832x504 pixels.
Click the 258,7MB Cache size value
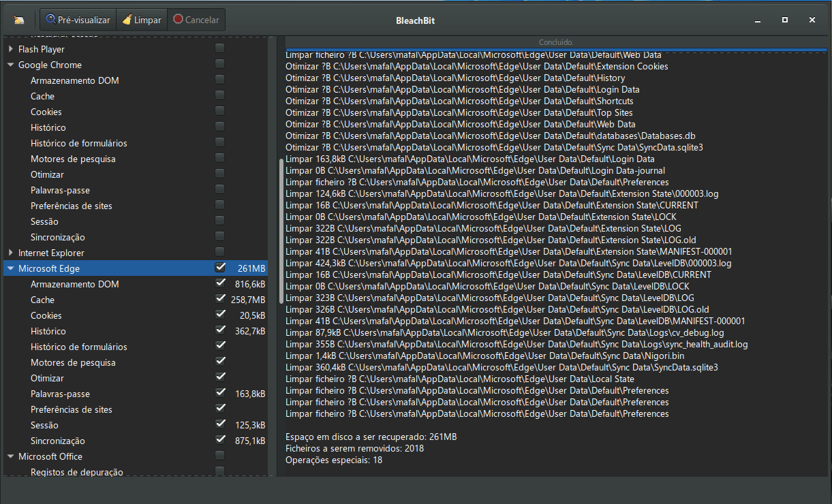(248, 300)
